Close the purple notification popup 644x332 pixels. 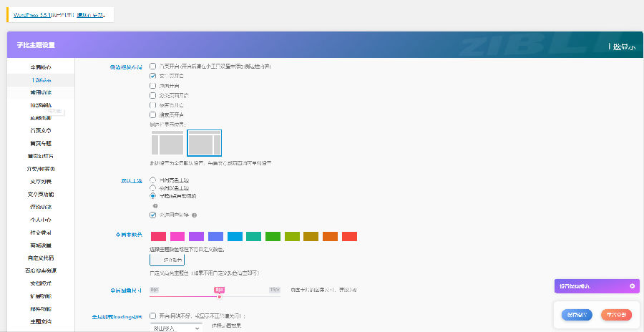pos(632,285)
